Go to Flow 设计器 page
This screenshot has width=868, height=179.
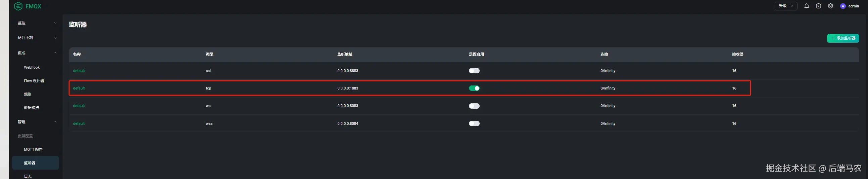(34, 81)
